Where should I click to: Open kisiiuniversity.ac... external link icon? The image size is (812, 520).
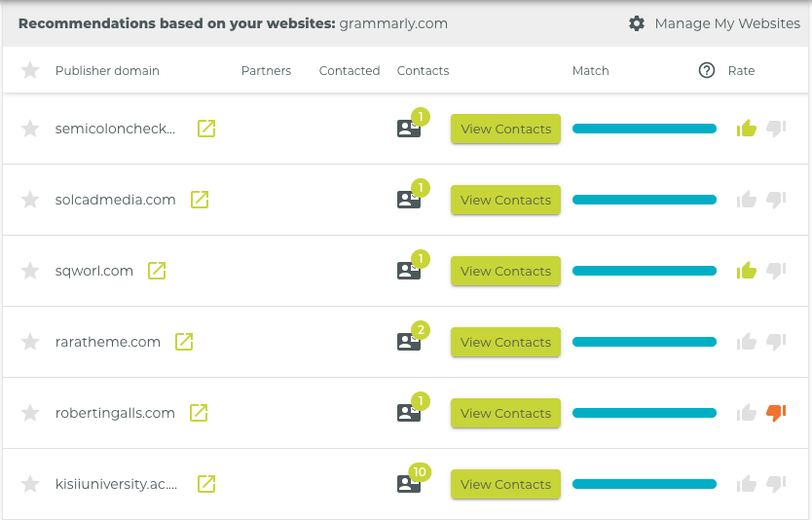tap(206, 484)
